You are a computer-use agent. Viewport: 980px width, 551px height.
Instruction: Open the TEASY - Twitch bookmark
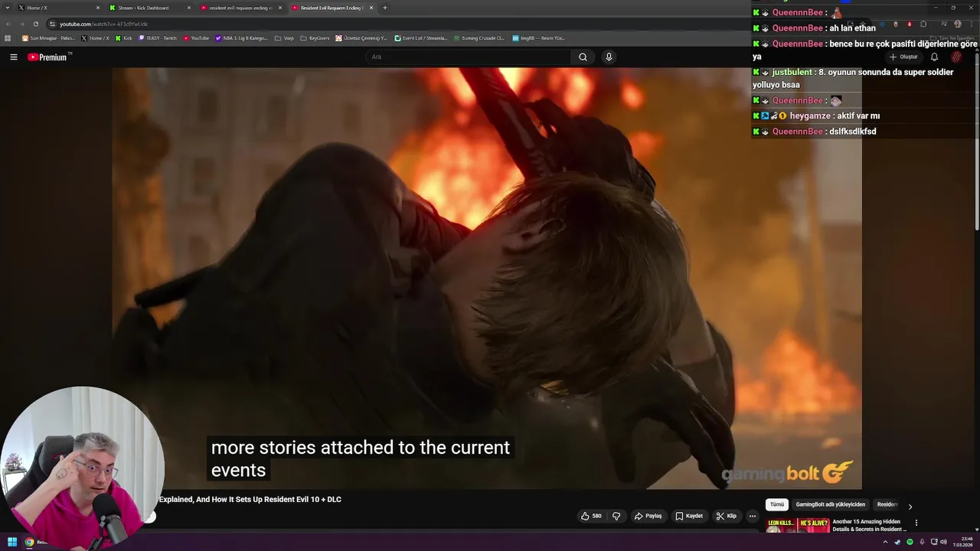click(x=158, y=37)
